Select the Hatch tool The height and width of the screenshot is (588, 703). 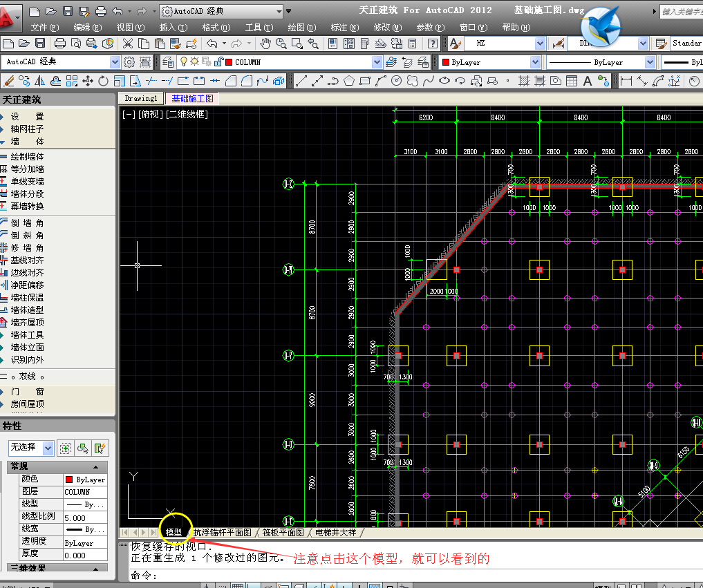point(524,81)
